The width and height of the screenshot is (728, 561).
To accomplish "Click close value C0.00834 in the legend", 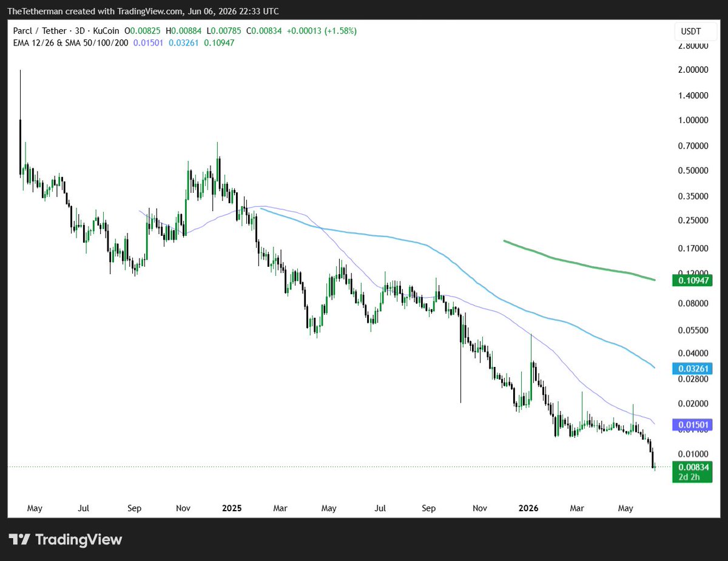I will [x=263, y=30].
